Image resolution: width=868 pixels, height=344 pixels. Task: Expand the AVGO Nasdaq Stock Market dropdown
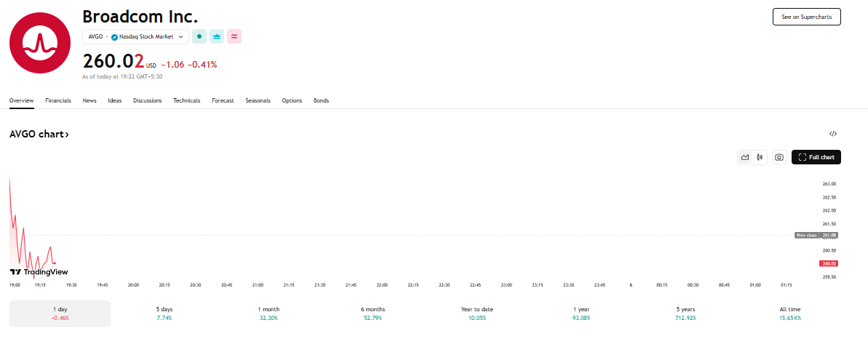tap(135, 36)
